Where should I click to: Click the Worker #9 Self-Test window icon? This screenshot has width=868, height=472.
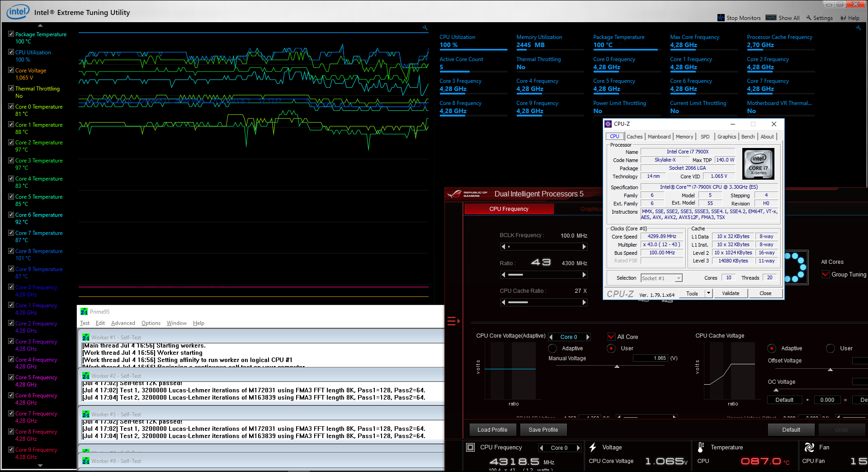tap(86, 461)
